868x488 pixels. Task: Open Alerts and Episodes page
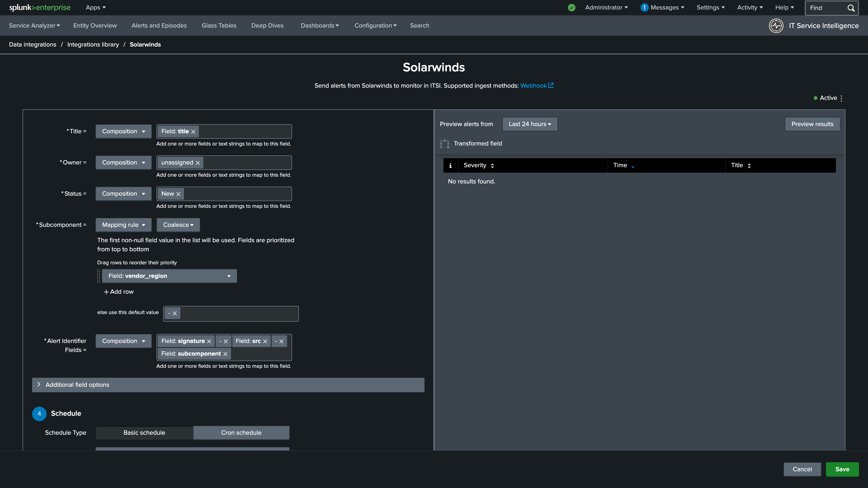(x=159, y=26)
